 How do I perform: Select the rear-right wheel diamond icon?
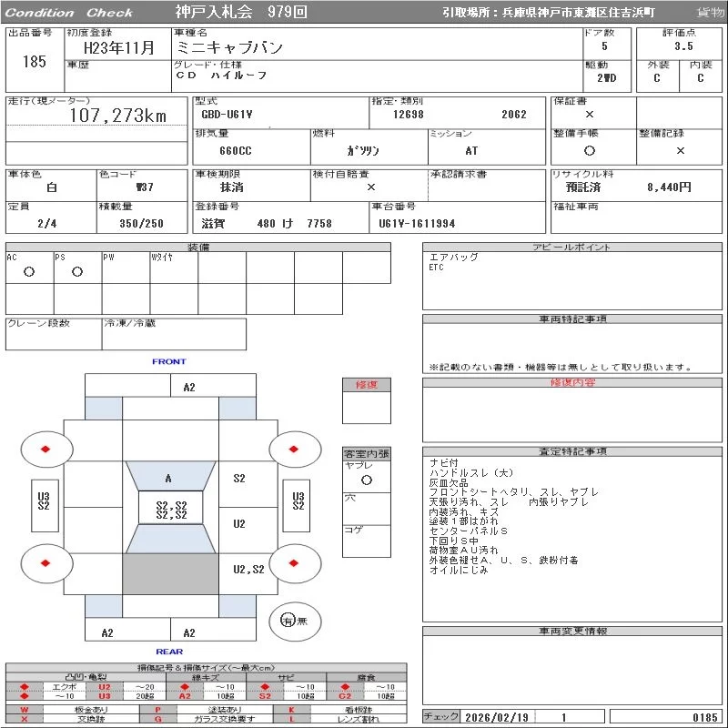point(295,562)
